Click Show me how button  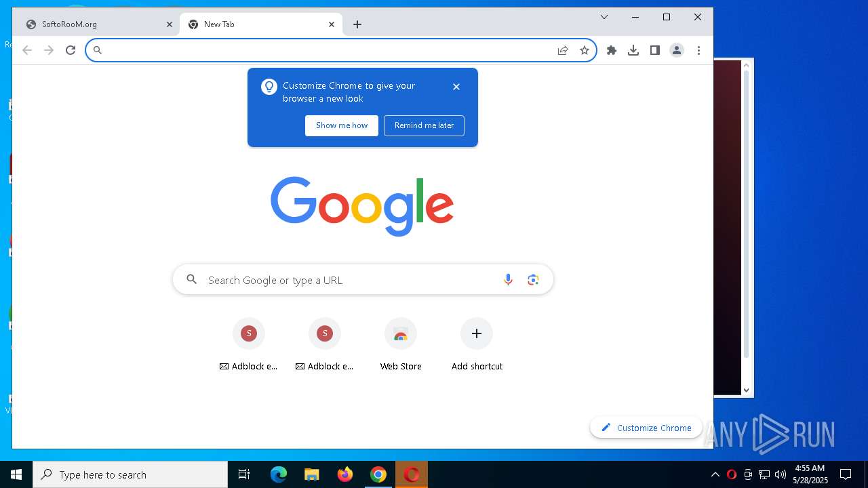pyautogui.click(x=342, y=125)
